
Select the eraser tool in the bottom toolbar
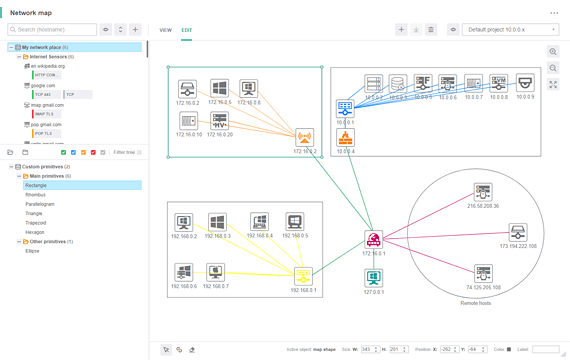(192, 349)
